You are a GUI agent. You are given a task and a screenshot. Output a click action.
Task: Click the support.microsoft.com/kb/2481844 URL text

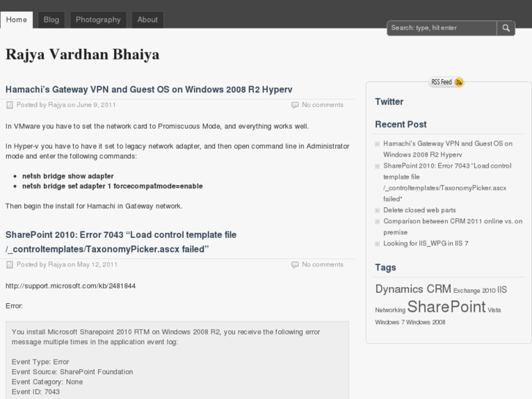pyautogui.click(x=70, y=286)
